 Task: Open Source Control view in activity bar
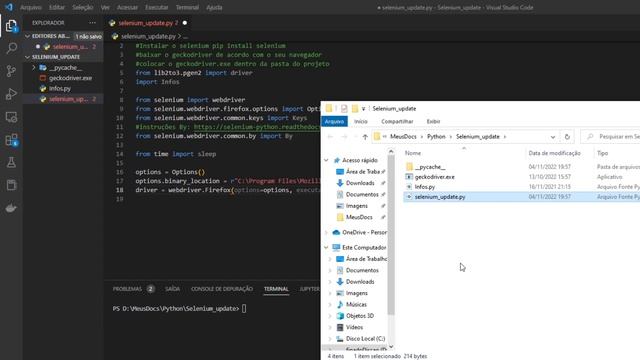(11, 71)
